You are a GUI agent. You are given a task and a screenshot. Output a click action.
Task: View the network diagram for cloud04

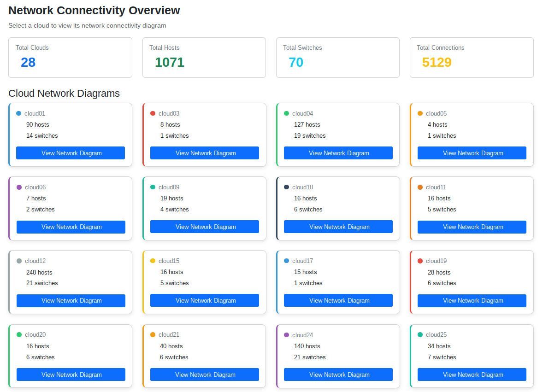338,153
